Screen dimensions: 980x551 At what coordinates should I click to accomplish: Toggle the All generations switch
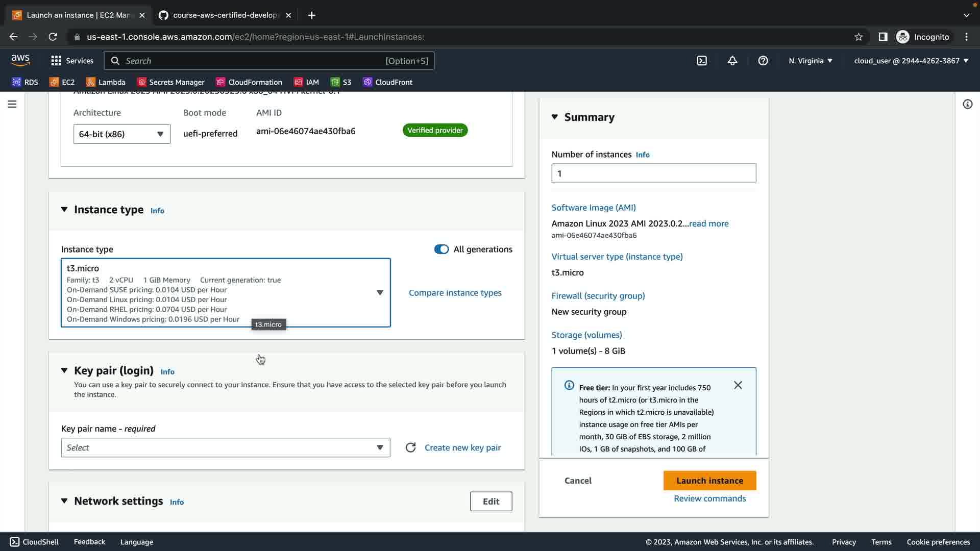(x=441, y=249)
